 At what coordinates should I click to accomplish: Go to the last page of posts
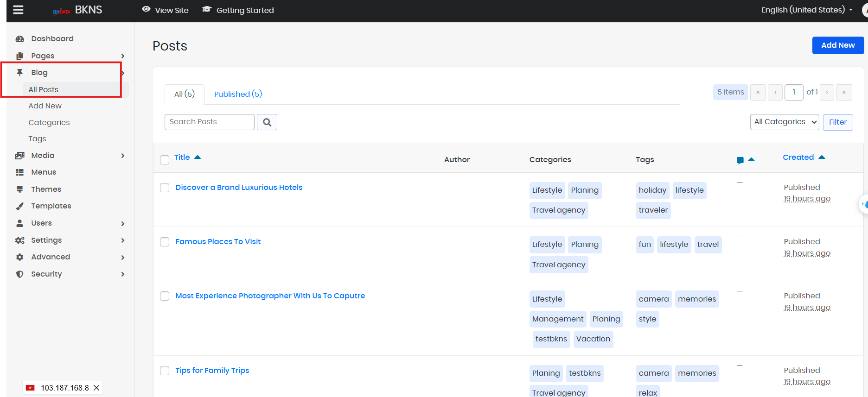[x=844, y=92]
